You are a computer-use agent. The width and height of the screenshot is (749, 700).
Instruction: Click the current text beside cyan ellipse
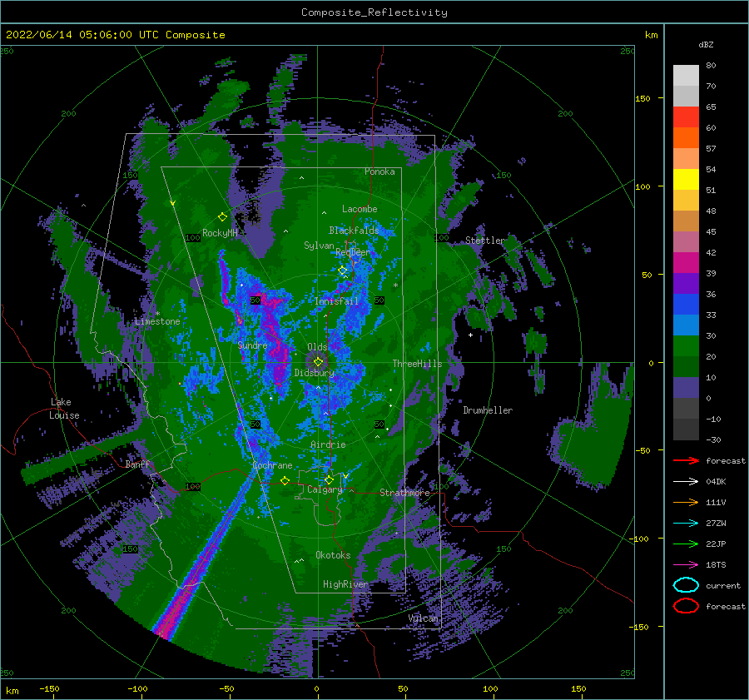[723, 585]
